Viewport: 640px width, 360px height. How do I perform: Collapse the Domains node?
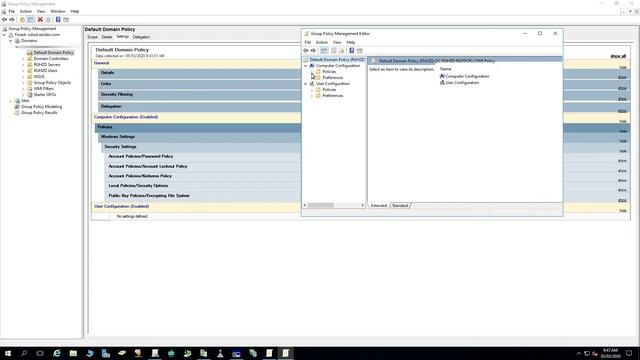[x=11, y=41]
